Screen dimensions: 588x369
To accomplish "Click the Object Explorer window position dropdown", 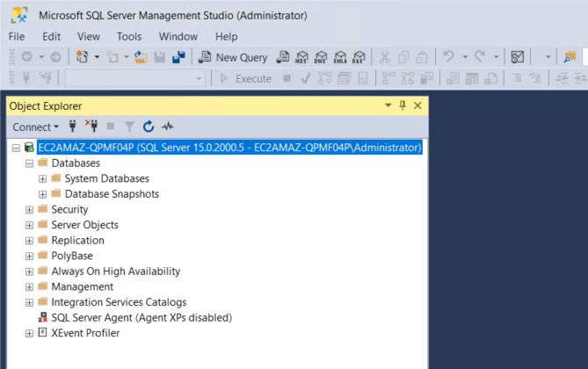I will 388,105.
